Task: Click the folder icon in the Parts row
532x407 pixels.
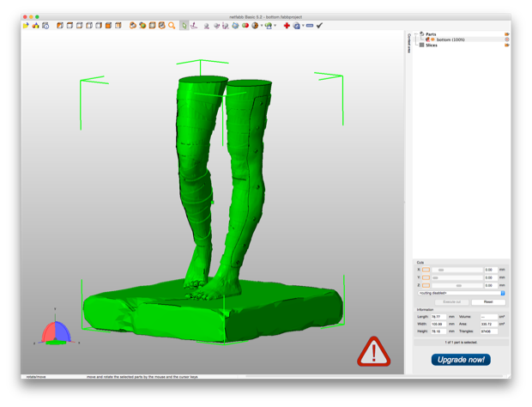Action: 507,34
